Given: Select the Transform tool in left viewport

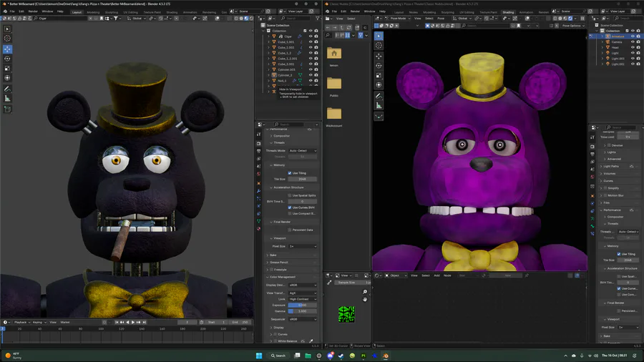Looking at the screenshot, I should [x=7, y=77].
